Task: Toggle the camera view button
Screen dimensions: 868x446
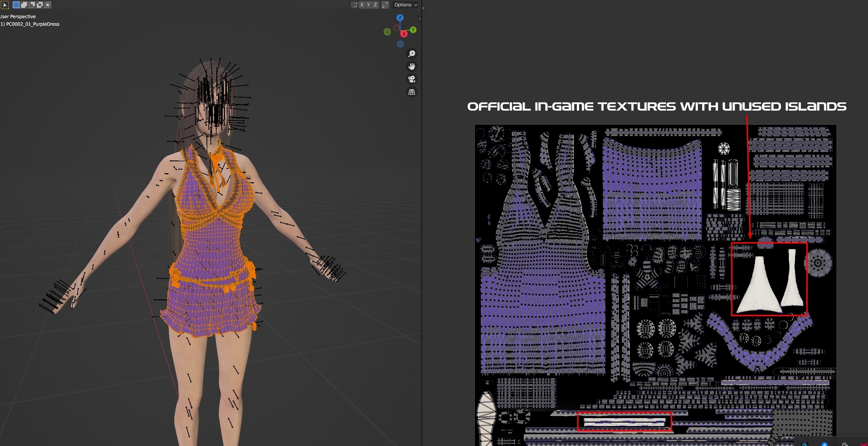Action: point(411,79)
